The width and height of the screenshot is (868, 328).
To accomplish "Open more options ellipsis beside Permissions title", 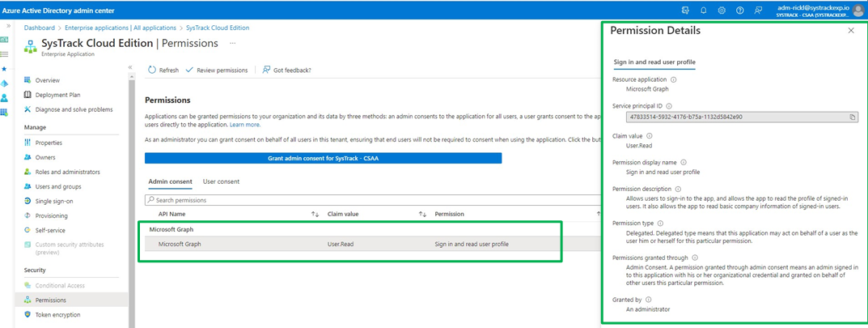I will pyautogui.click(x=232, y=43).
